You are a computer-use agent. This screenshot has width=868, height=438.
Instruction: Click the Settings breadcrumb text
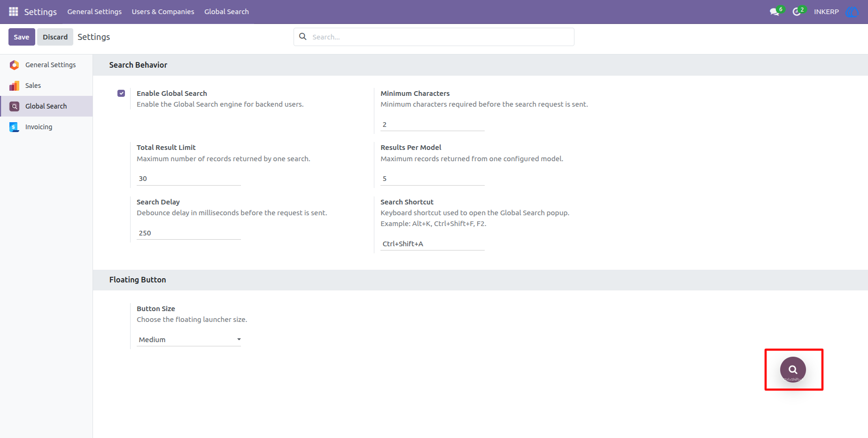click(94, 37)
